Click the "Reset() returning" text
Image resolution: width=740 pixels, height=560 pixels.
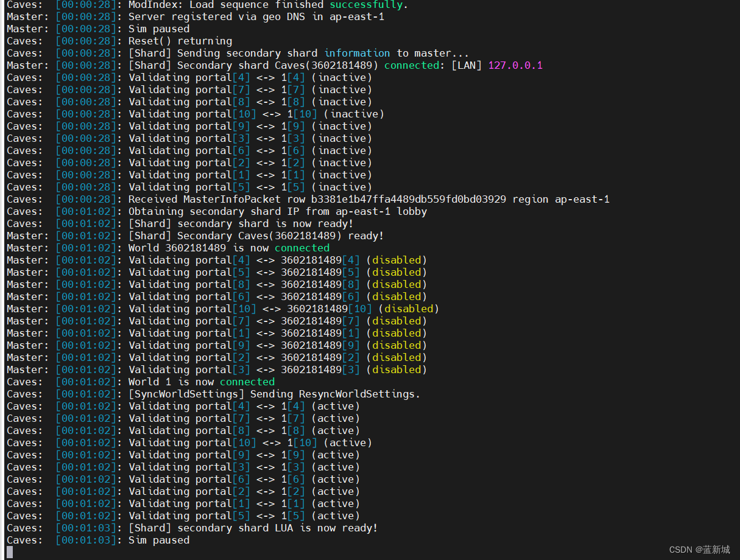[x=180, y=41]
